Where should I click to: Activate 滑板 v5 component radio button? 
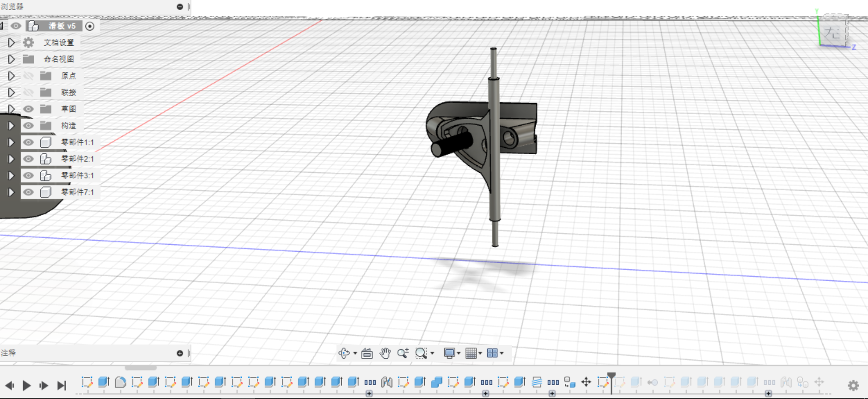point(90,26)
